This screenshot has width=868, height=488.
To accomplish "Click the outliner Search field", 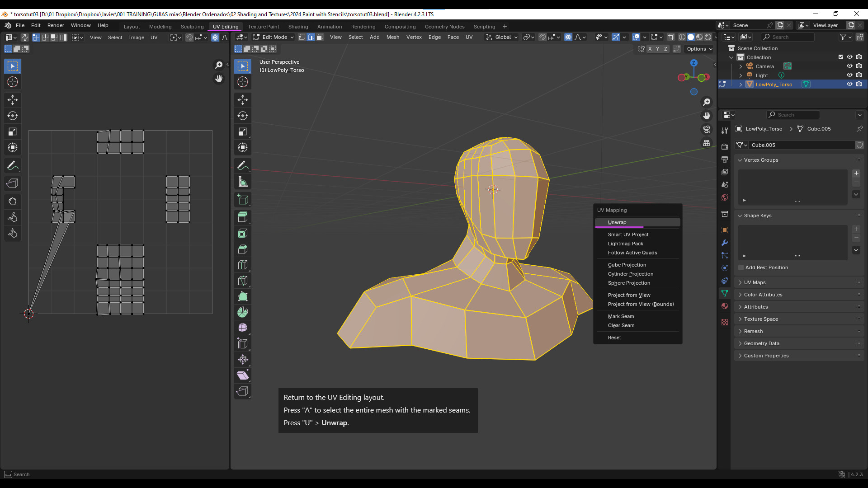I will pos(788,37).
